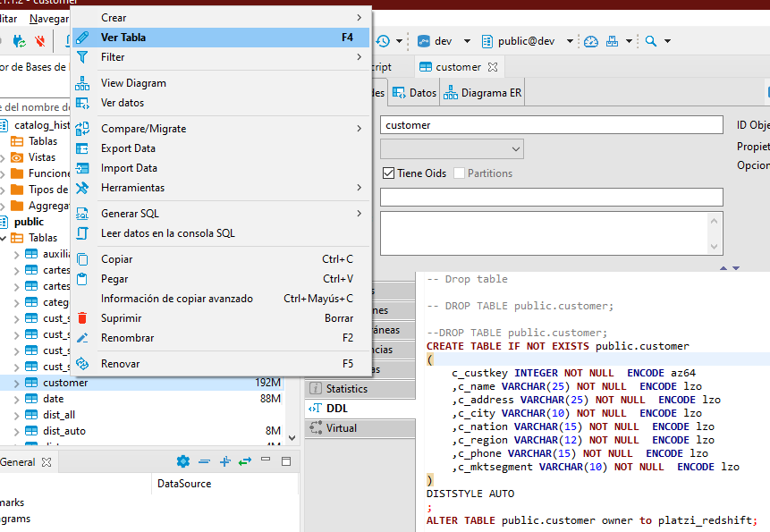Click the empty single-line field above comment area
Image resolution: width=770 pixels, height=532 pixels.
click(x=552, y=197)
